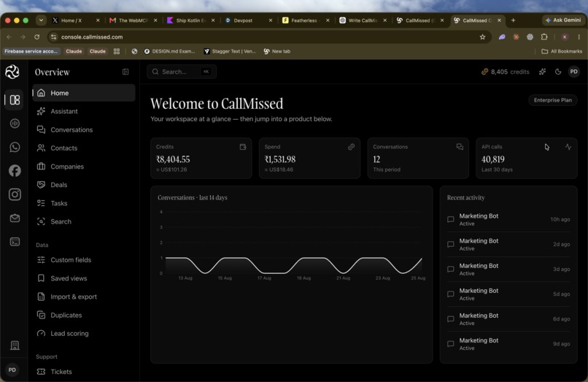The width and height of the screenshot is (588, 382).
Task: Click Ask Gemini button
Action: coord(563,20)
